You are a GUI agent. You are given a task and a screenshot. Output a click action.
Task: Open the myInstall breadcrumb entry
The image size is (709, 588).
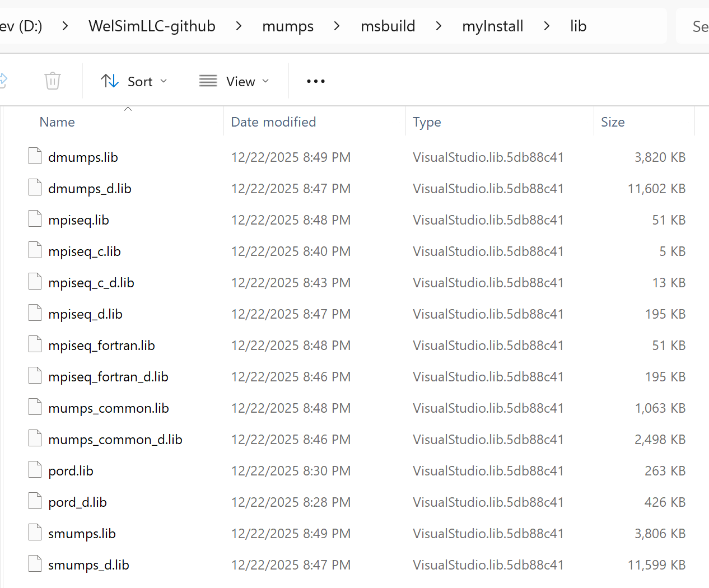[492, 26]
